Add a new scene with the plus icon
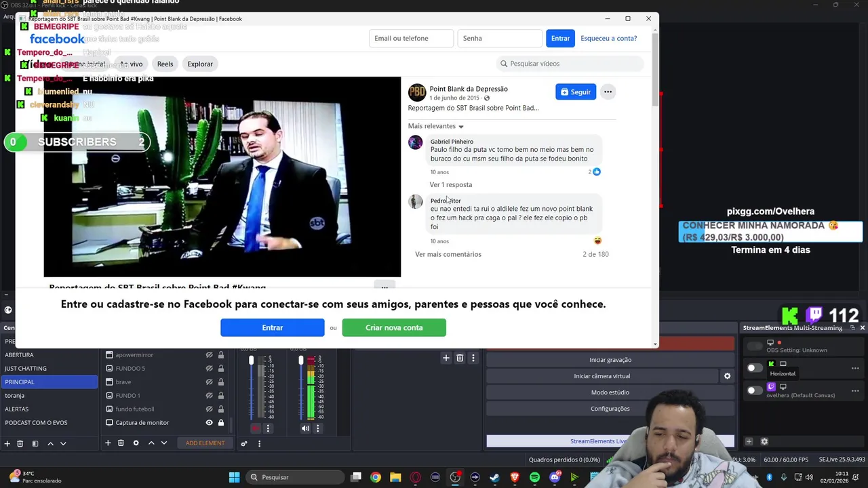This screenshot has height=488, width=868. (x=7, y=443)
